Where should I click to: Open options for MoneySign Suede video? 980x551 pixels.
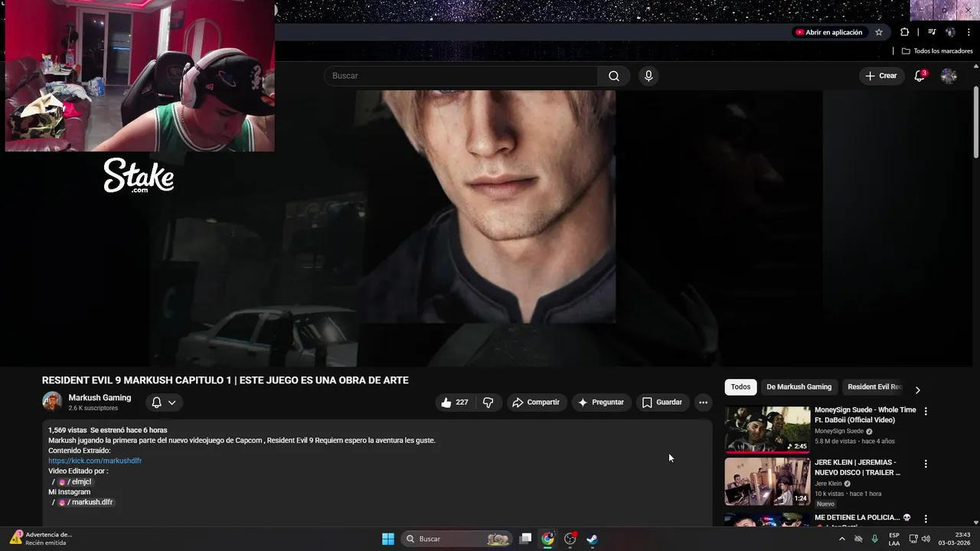coord(926,411)
